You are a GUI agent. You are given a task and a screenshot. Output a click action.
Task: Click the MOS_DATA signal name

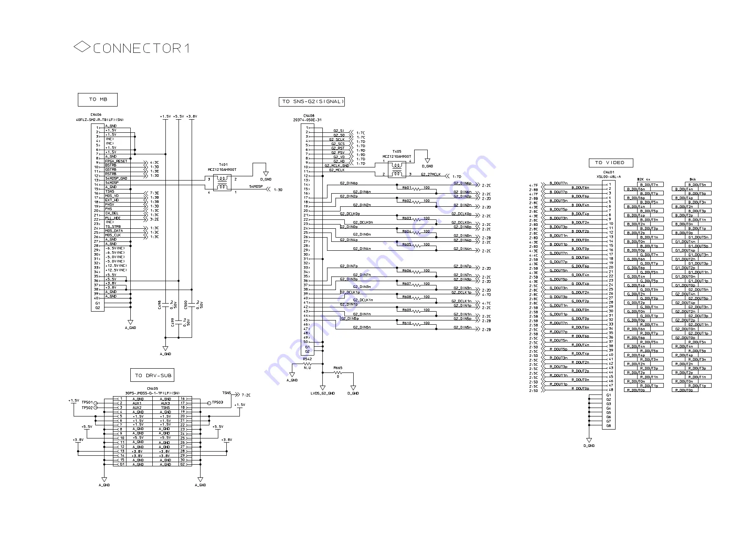[114, 231]
